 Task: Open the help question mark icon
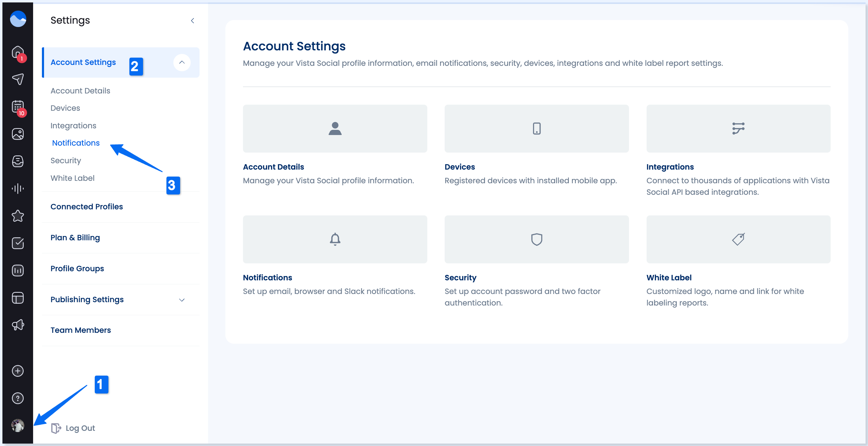(18, 398)
